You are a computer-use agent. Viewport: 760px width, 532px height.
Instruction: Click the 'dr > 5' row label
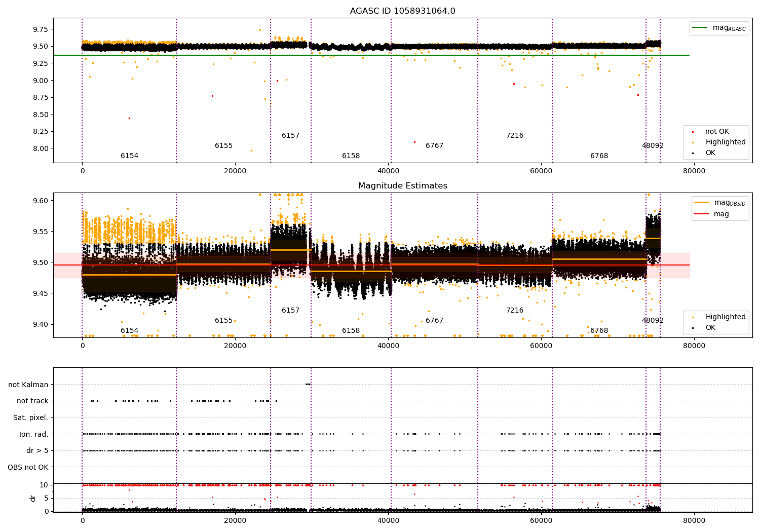pos(37,450)
